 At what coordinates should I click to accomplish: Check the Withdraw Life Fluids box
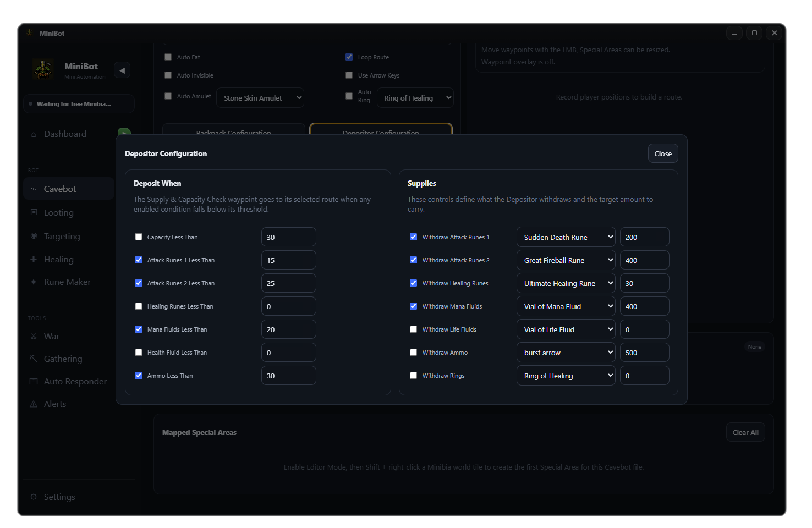coord(414,329)
